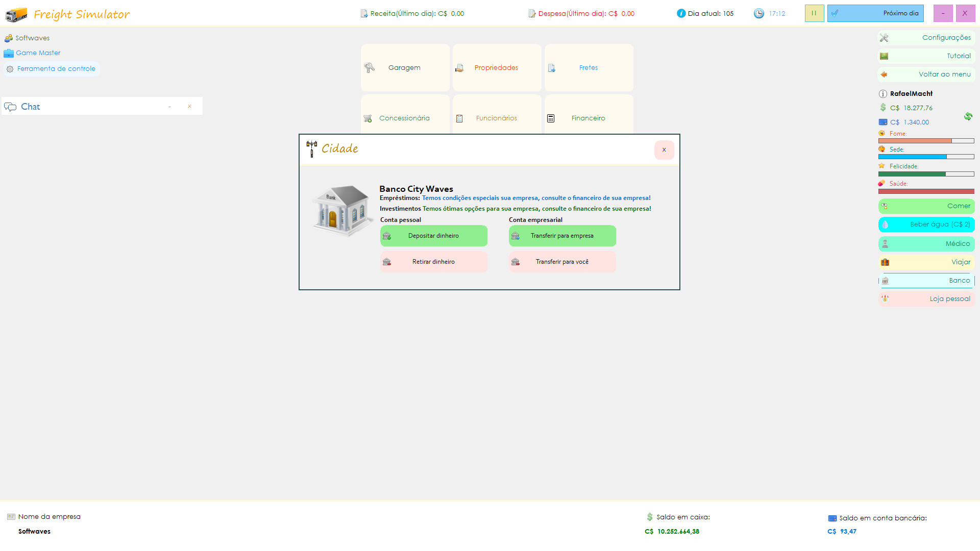This screenshot has width=980, height=551.
Task: Open Concessionária with the cart icon
Action: 405,117
